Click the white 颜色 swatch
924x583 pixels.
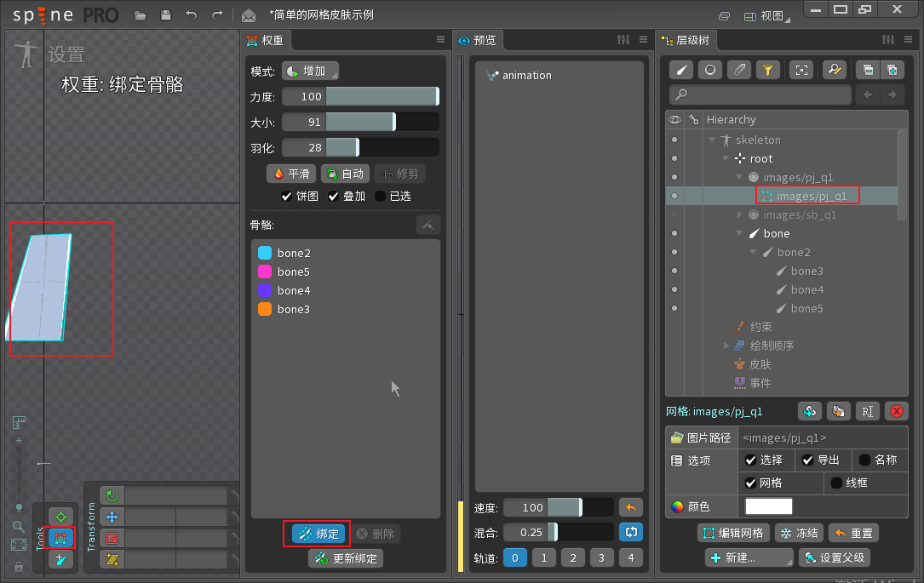768,506
